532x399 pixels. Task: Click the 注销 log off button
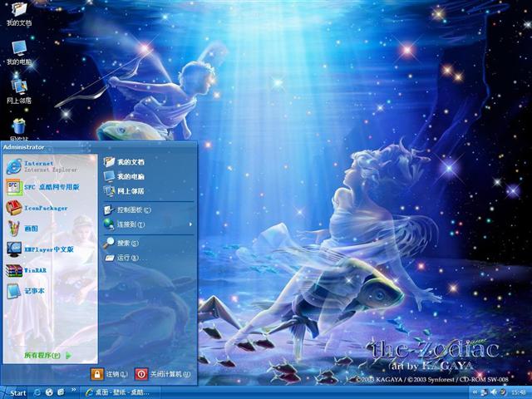[109, 374]
